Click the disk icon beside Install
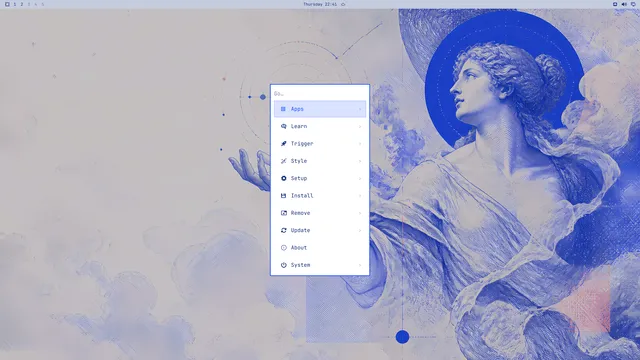The height and width of the screenshot is (360, 640). 283,196
